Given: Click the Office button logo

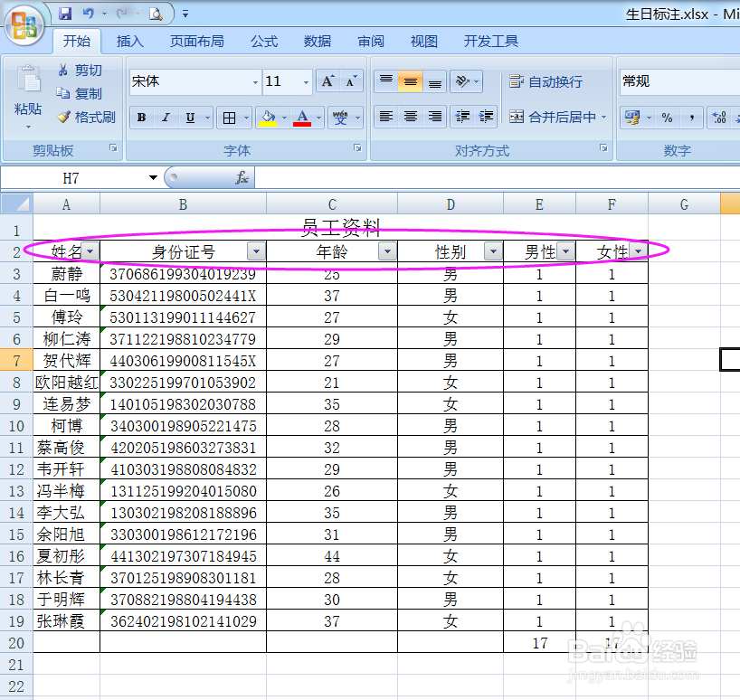Looking at the screenshot, I should pyautogui.click(x=24, y=24).
